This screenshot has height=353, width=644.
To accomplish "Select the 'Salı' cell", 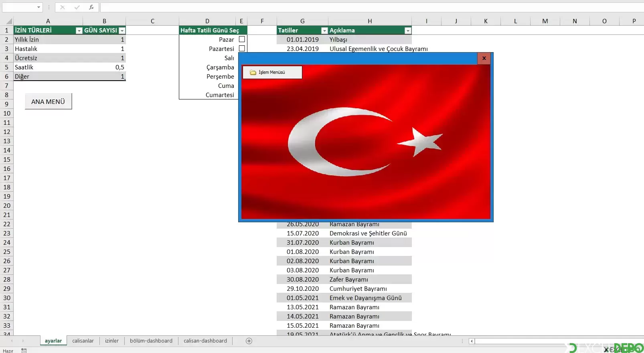I will (207, 58).
